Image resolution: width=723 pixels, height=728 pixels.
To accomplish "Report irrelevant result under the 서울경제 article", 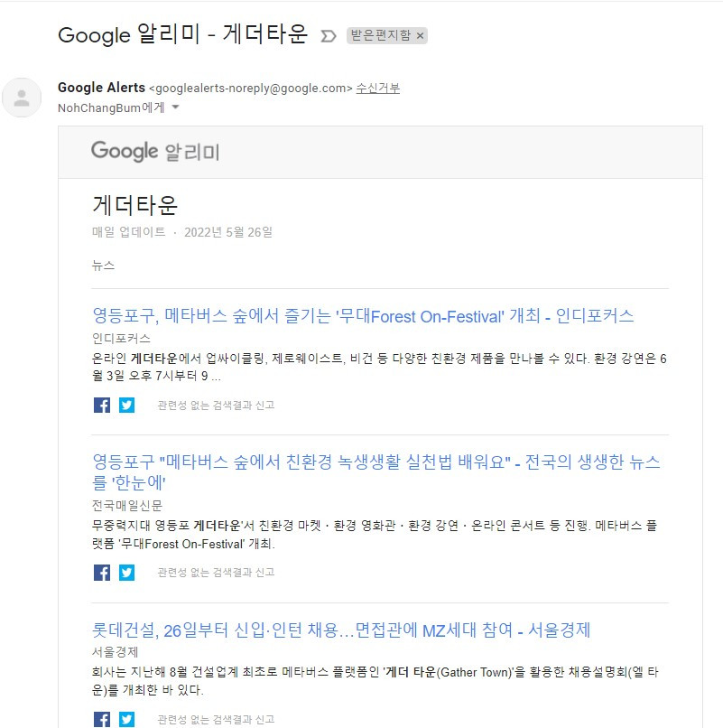I will tap(215, 720).
